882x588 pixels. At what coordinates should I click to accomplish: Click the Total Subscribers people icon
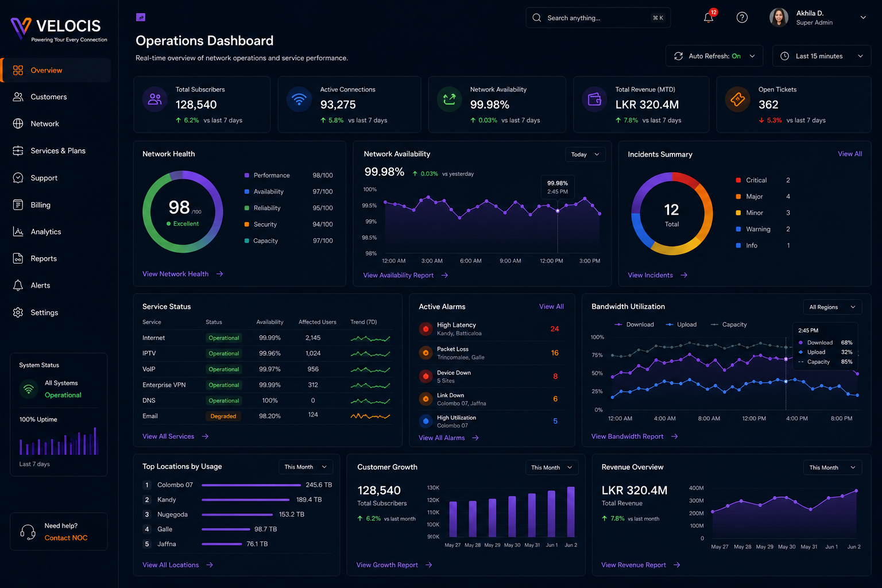(155, 99)
